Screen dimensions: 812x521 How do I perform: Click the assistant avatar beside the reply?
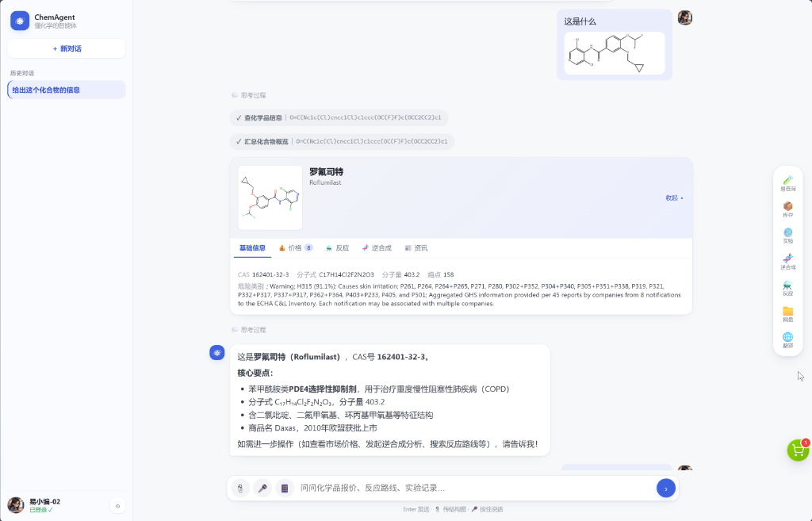tap(217, 353)
